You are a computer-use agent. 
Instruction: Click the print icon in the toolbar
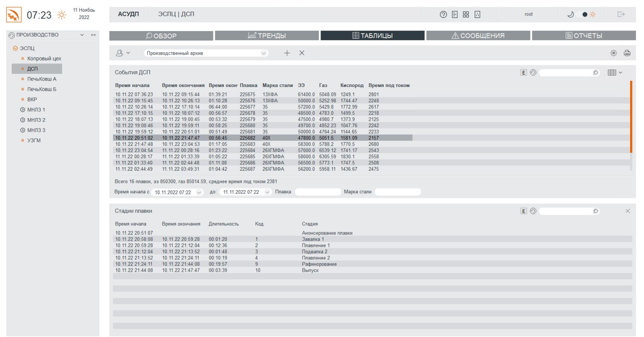coord(626,53)
